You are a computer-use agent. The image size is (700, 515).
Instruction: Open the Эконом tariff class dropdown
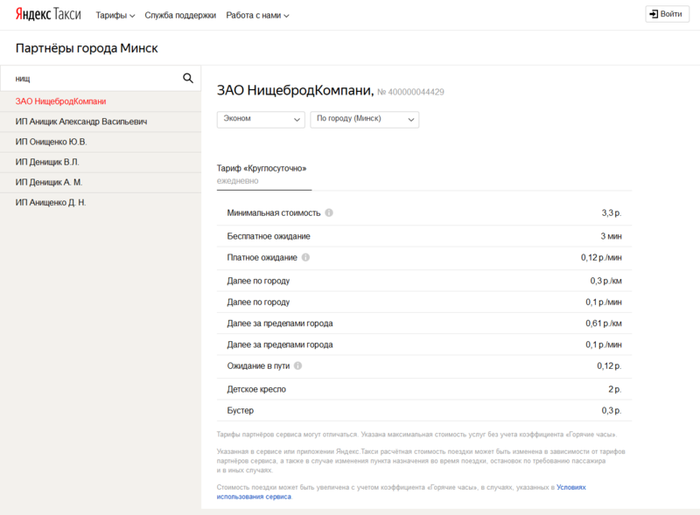(261, 119)
